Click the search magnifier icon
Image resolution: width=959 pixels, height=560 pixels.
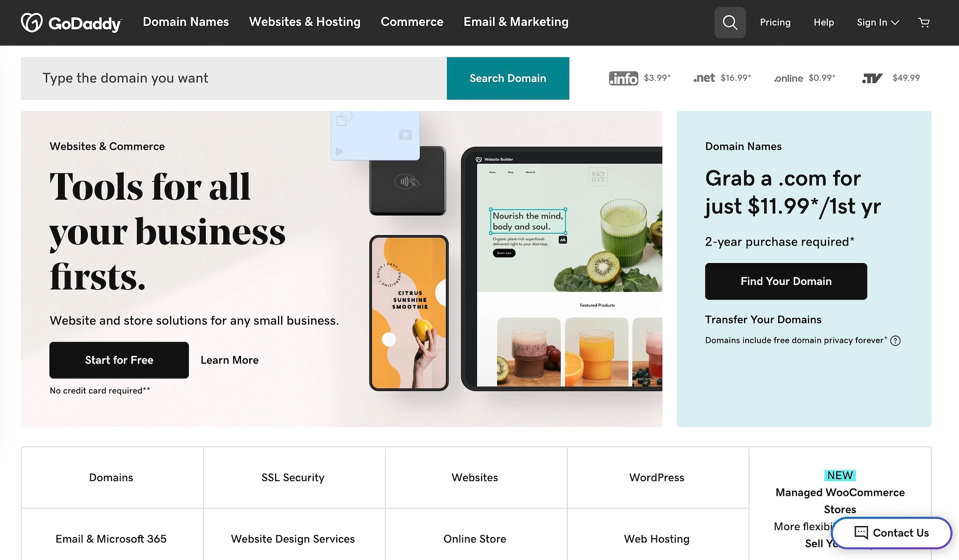[x=731, y=22]
